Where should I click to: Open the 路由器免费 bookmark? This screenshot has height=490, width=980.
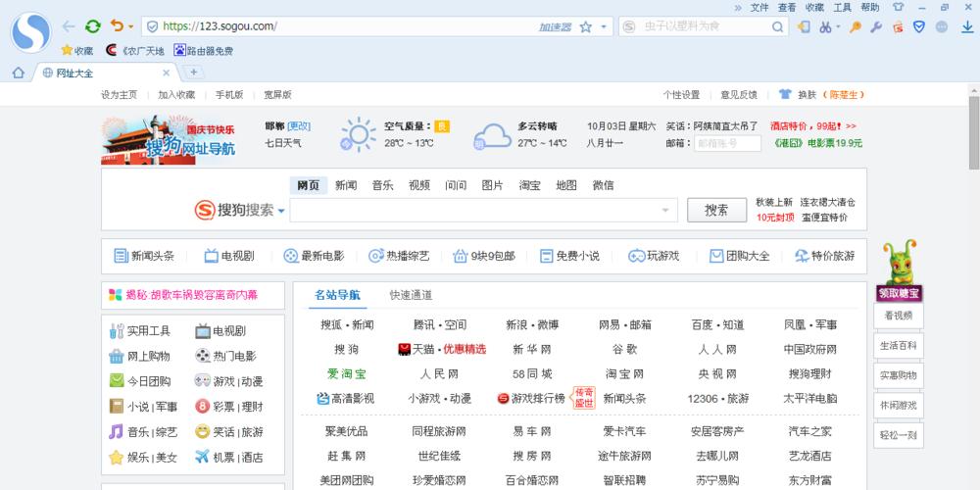(x=203, y=51)
